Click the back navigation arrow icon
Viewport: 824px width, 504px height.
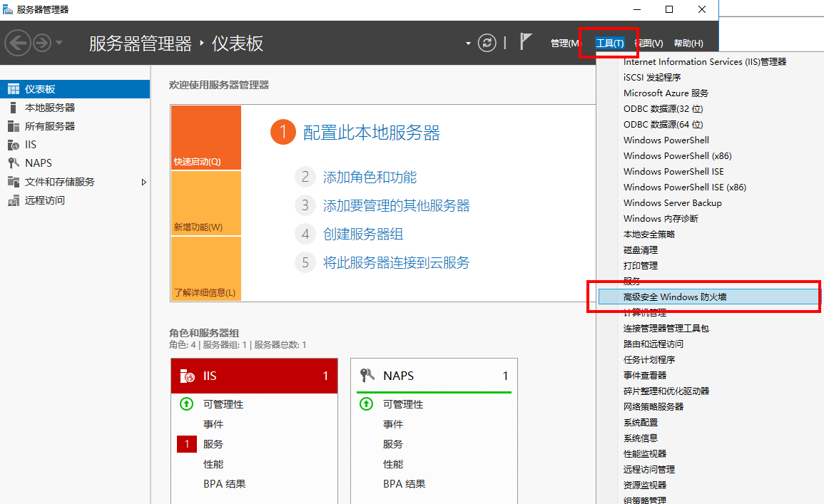[x=18, y=43]
